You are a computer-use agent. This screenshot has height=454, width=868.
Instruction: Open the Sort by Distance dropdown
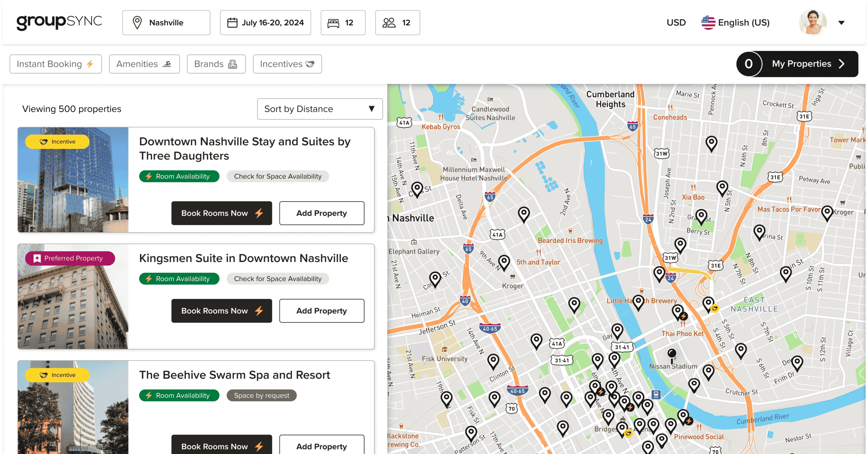pos(320,109)
